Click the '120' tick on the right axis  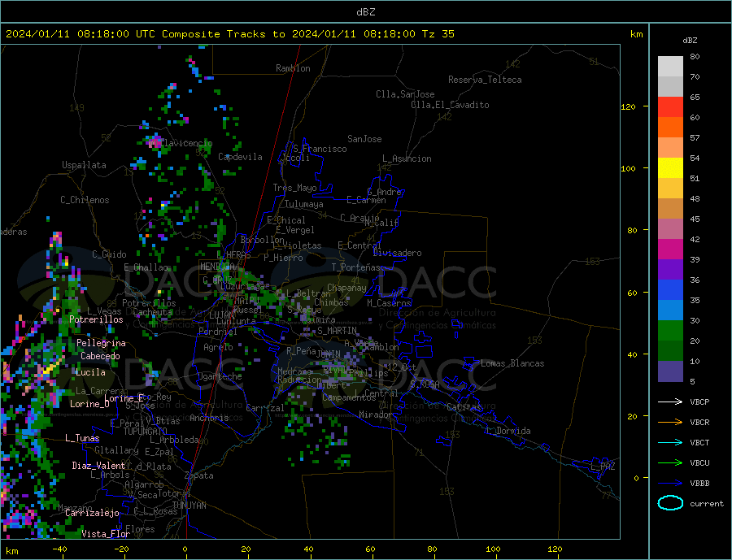pos(629,106)
